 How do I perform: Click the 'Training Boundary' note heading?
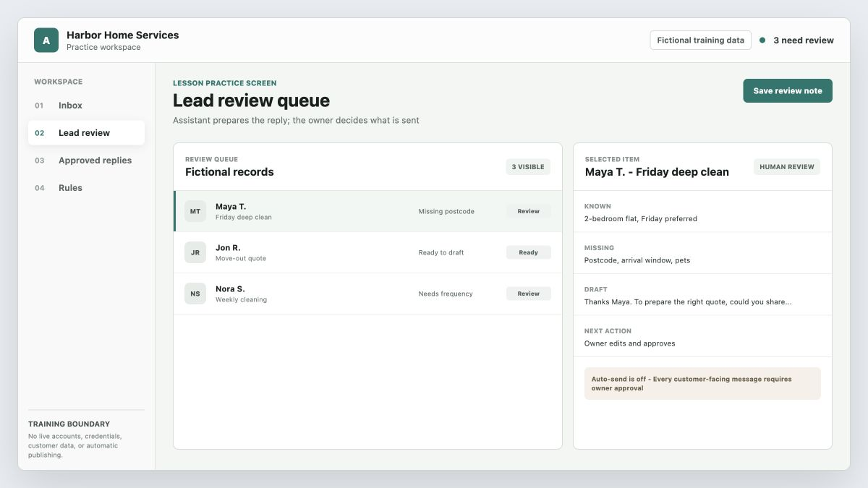pyautogui.click(x=69, y=424)
